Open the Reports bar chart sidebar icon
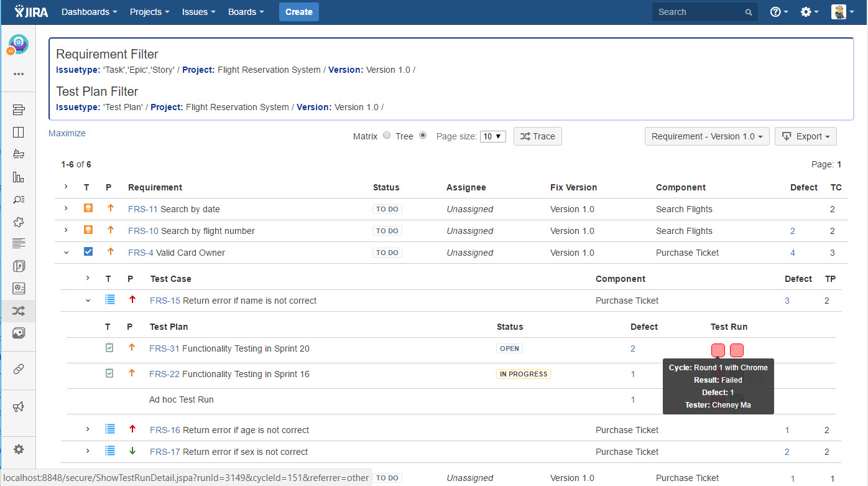The height and width of the screenshot is (486, 868). (18, 177)
